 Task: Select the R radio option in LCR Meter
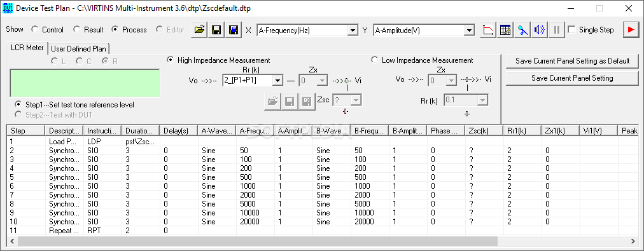(x=109, y=61)
